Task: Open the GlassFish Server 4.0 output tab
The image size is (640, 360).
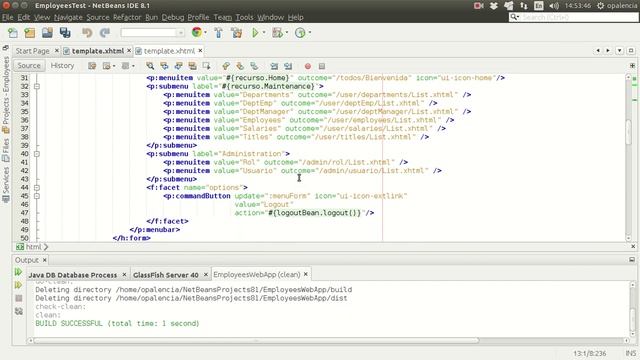Action: [166, 275]
